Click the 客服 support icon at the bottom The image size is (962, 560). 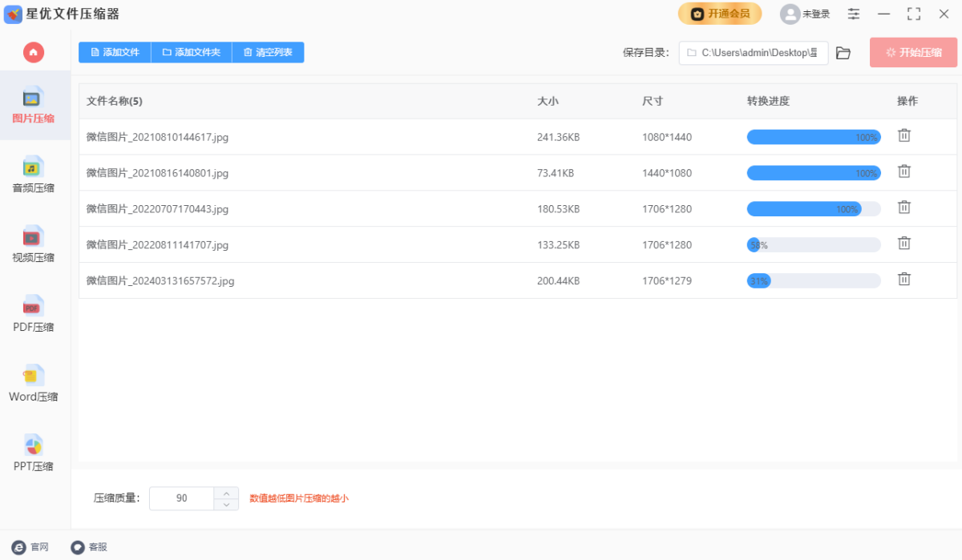(87, 546)
